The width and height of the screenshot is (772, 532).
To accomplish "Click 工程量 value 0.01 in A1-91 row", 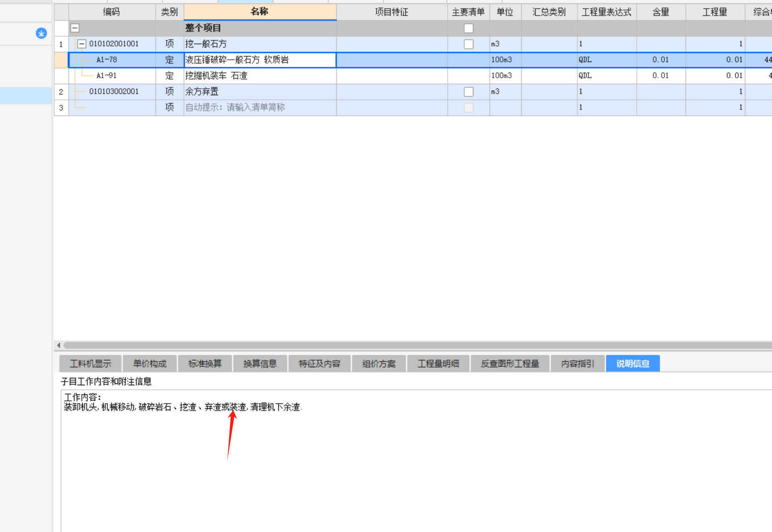I will tap(715, 75).
